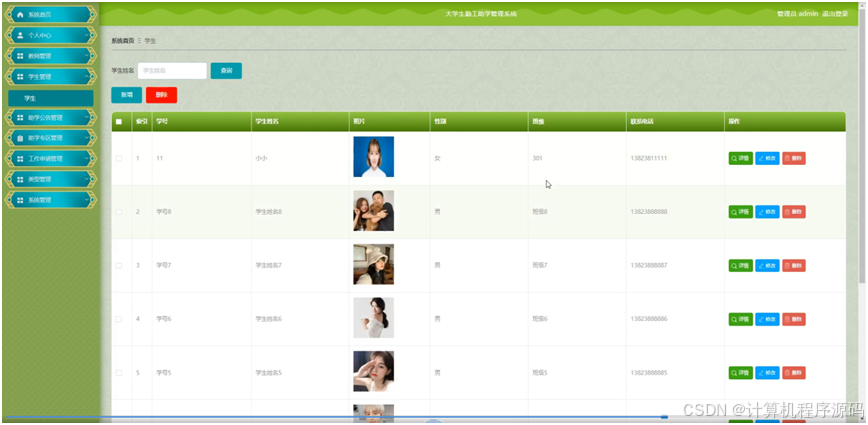Expand the 助学公告管理 sidebar menu
This screenshot has height=425, width=868.
[x=50, y=117]
